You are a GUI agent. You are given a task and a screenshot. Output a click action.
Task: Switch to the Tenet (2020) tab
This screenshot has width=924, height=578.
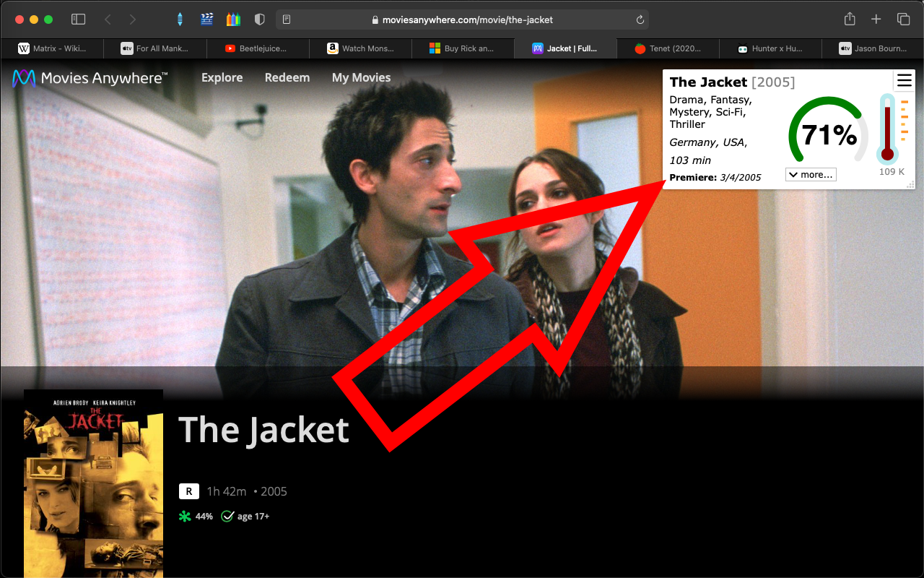click(668, 48)
